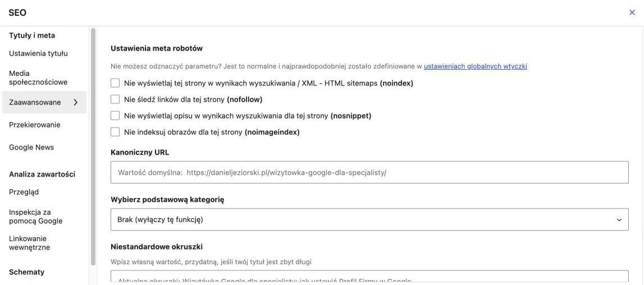Go to the Przekierowanie tab

click(x=34, y=125)
